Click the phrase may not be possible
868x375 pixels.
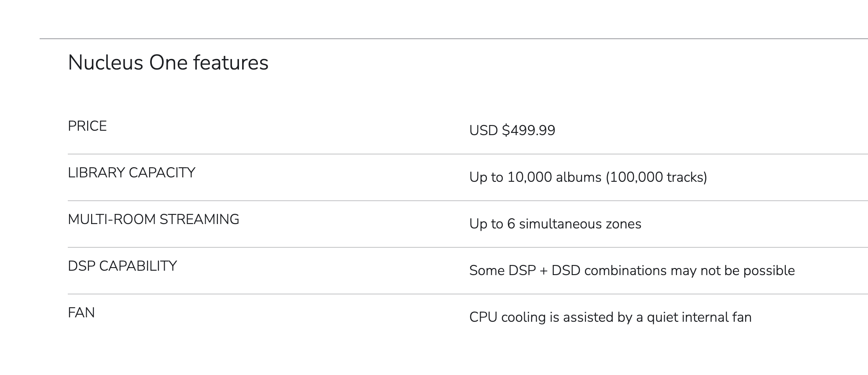pyautogui.click(x=733, y=270)
